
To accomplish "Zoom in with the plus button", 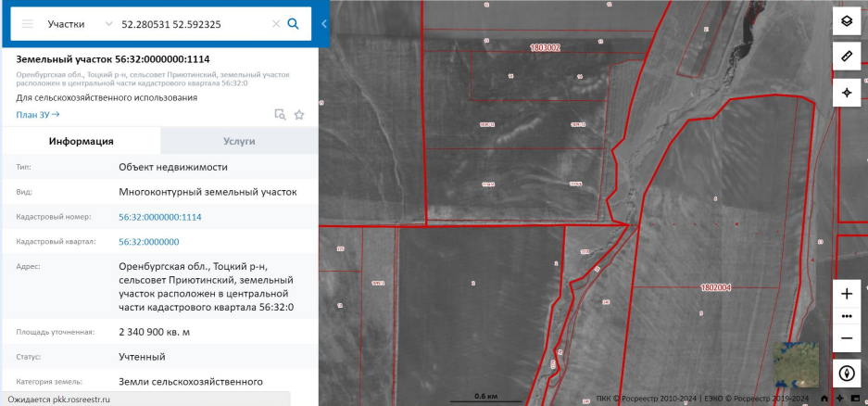I will click(x=847, y=294).
